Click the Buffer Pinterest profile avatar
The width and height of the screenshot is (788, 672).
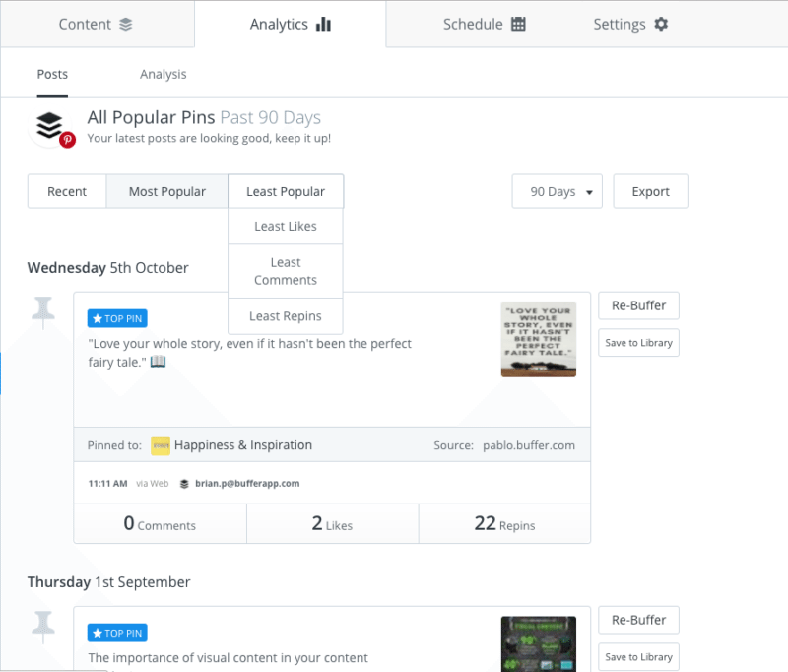point(51,128)
